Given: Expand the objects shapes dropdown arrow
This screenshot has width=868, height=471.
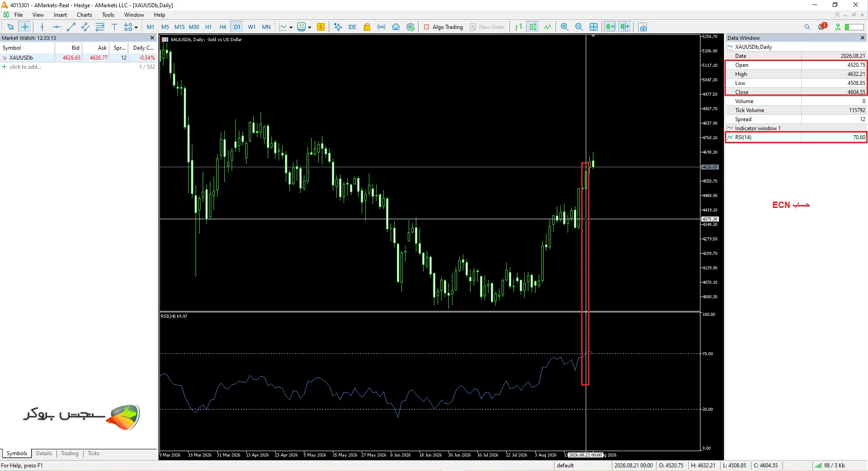Looking at the screenshot, I should pos(136,28).
